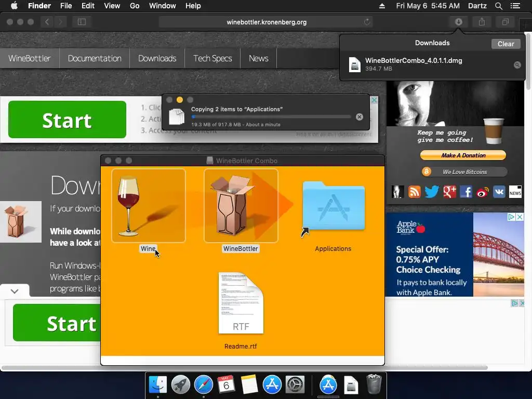Open the News tab
Image resolution: width=532 pixels, height=399 pixels.
pyautogui.click(x=259, y=58)
